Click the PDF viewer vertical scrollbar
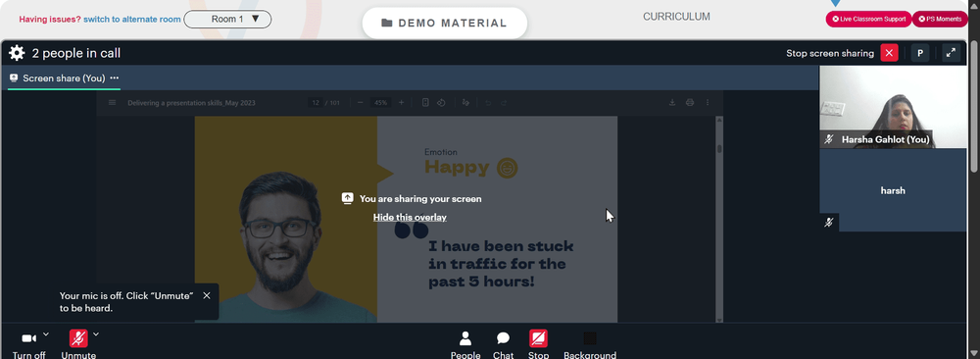980x359 pixels. (x=719, y=219)
